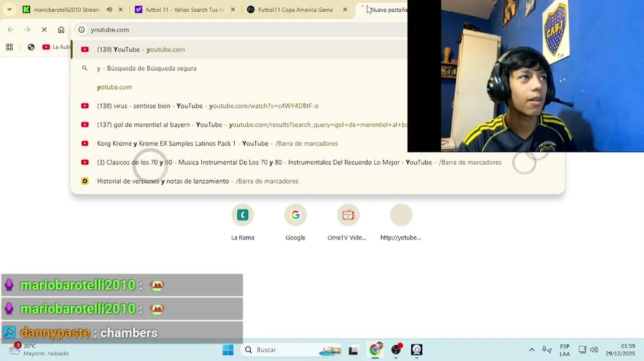Open the ESP LAA language switcher
644x361 pixels.
pos(565,350)
